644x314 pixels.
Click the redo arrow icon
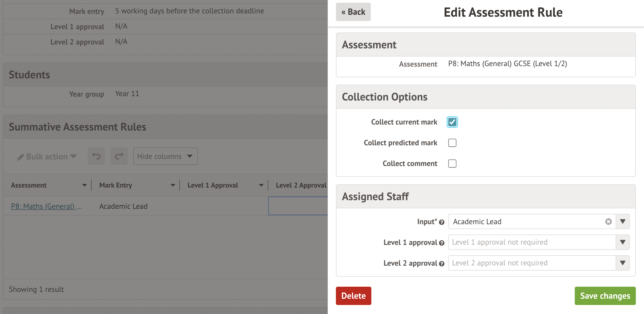119,156
